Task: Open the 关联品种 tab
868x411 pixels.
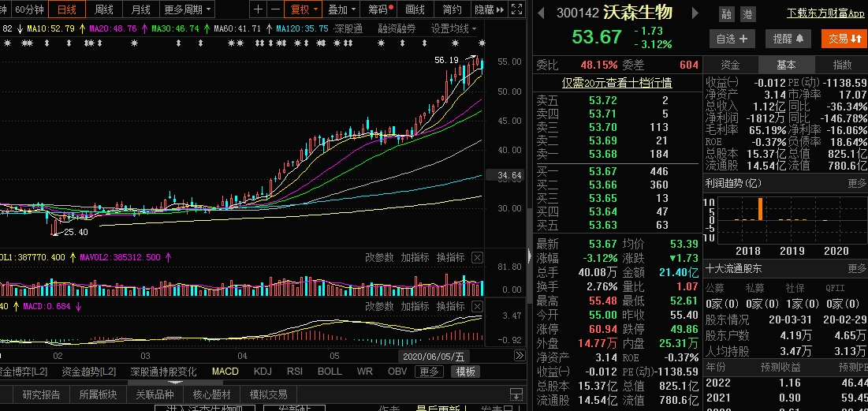Action: tap(155, 395)
